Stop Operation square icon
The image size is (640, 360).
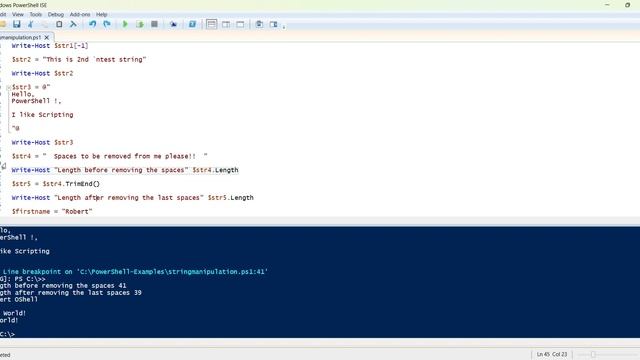[x=154, y=24]
